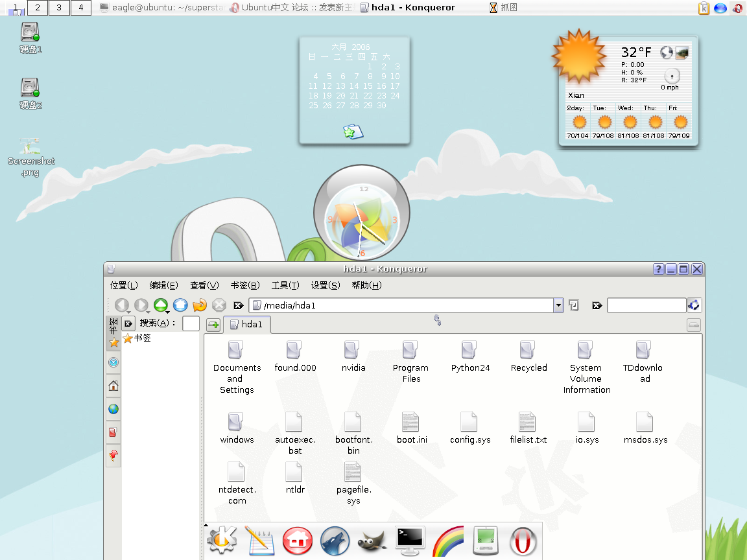Select the 书签 tree item in sidebar
Screen dimensions: 747x560
(x=137, y=338)
